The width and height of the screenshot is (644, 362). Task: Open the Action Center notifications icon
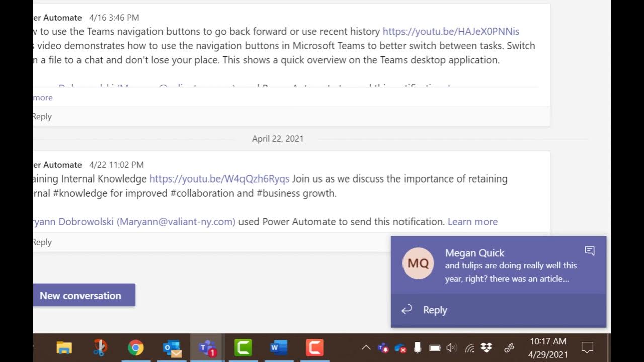pos(587,347)
